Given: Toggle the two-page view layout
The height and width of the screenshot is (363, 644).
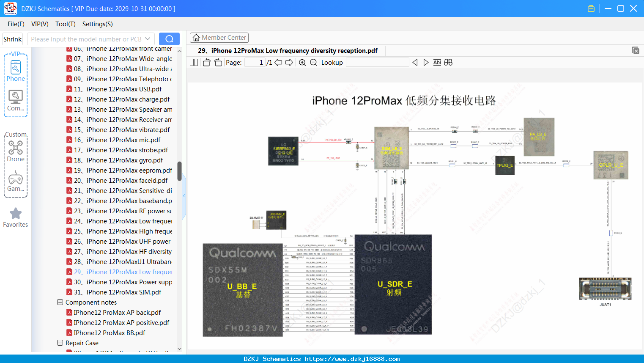Looking at the screenshot, I should coord(194,63).
